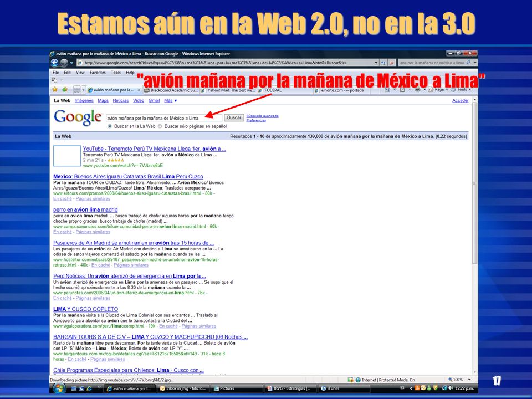
Task: Open the Imágenes link in Google bar
Action: click(84, 100)
